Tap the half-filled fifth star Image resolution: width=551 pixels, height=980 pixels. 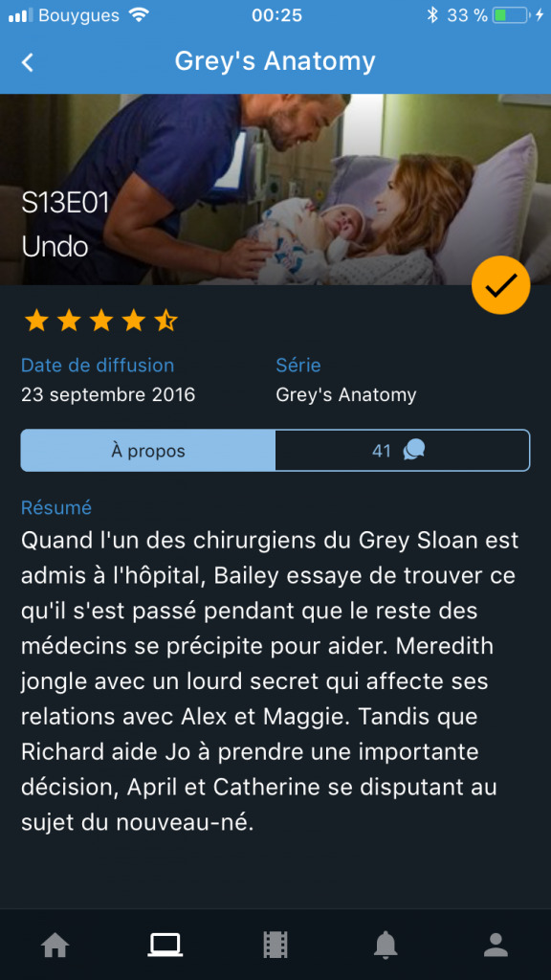[165, 322]
